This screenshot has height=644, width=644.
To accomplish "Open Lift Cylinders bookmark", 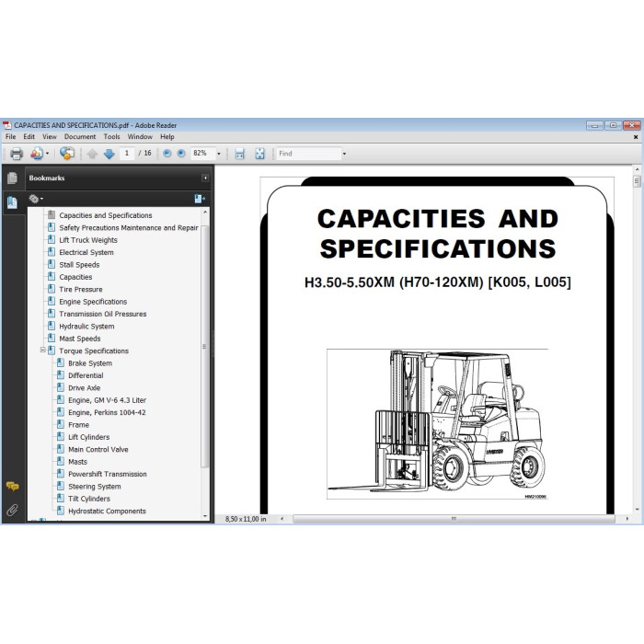I will point(88,437).
